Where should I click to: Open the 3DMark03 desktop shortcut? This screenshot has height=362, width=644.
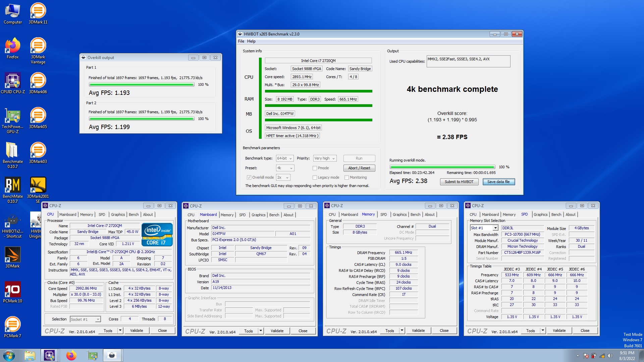coord(38,153)
